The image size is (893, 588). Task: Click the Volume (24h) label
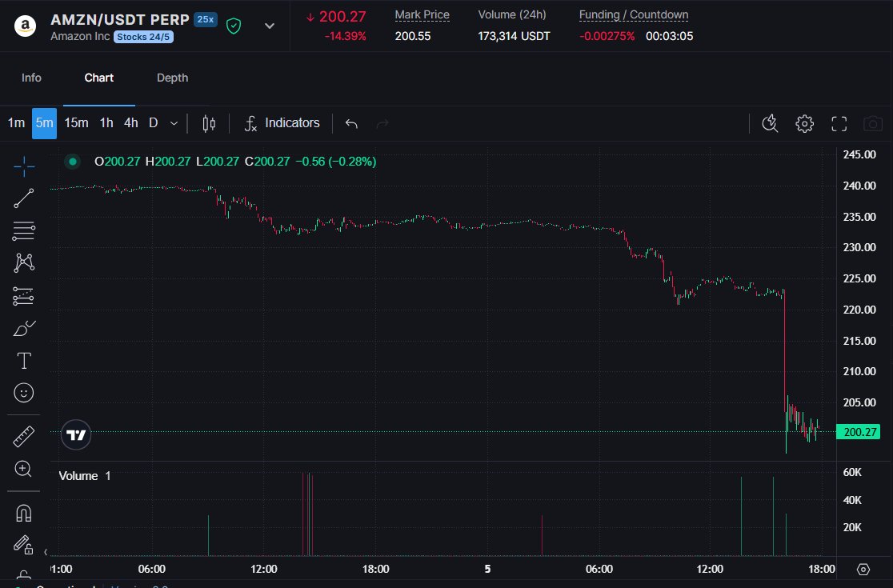point(512,14)
